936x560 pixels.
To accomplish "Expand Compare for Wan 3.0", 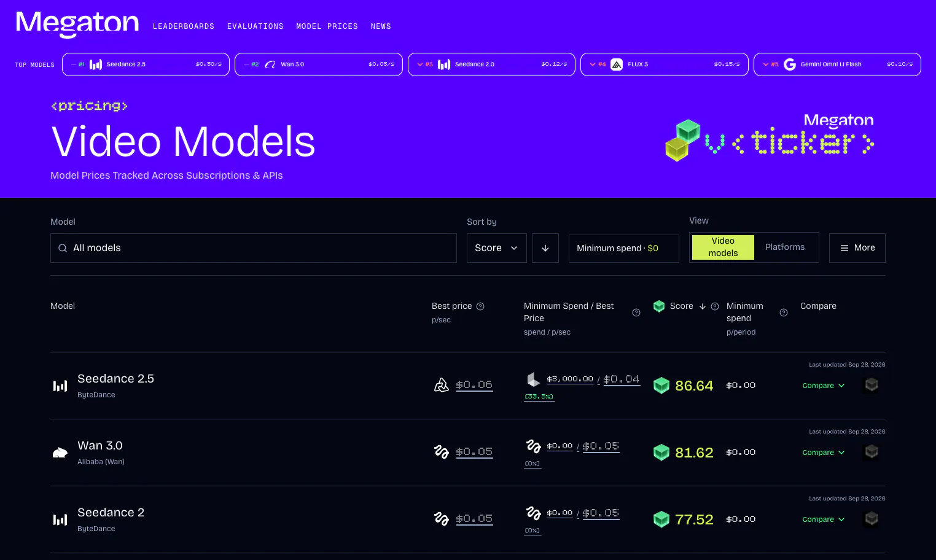I will (x=824, y=453).
